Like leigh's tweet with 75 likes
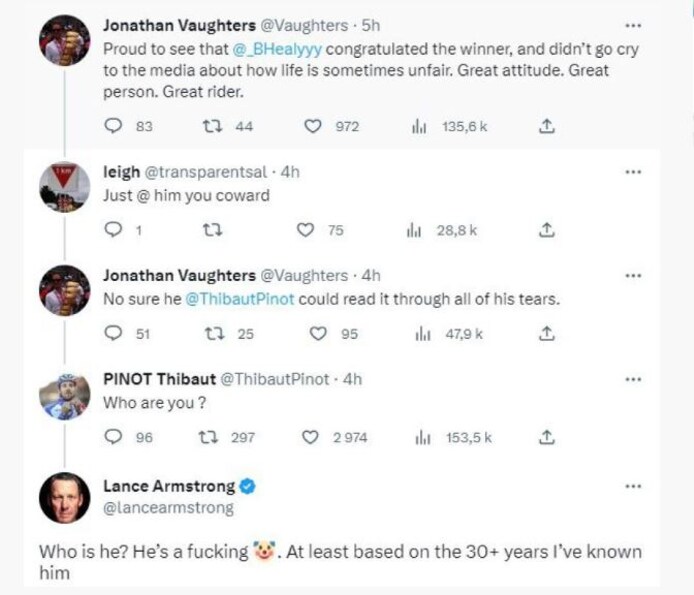Image resolution: width=694 pixels, height=595 pixels. click(x=307, y=230)
